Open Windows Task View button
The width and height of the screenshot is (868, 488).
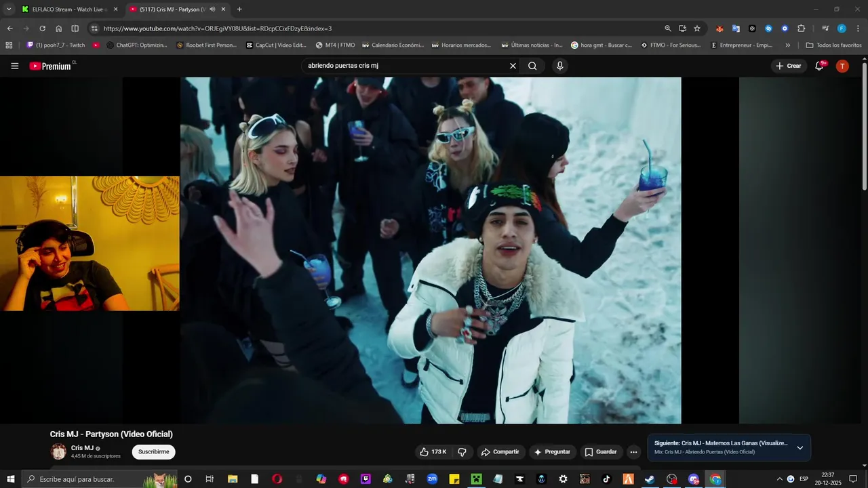(x=210, y=479)
